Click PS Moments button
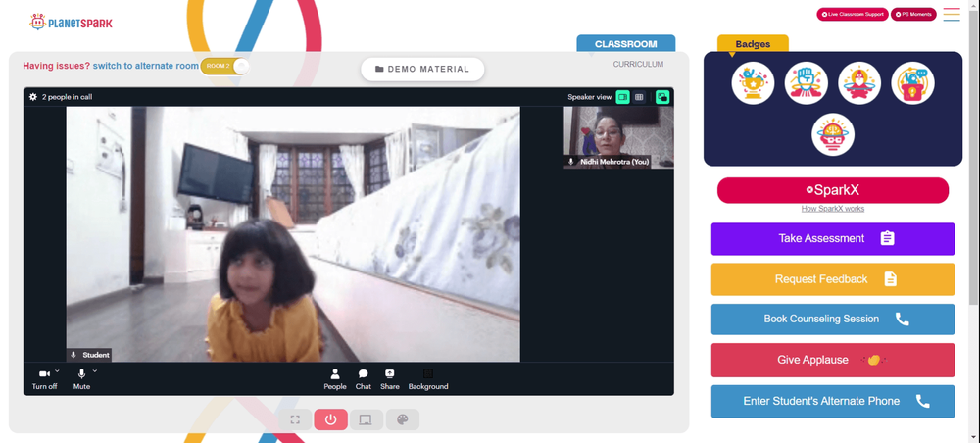 click(913, 14)
